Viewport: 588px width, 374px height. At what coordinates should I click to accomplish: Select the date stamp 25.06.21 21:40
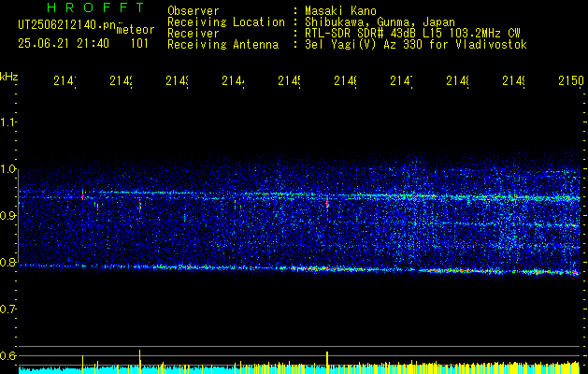click(64, 44)
